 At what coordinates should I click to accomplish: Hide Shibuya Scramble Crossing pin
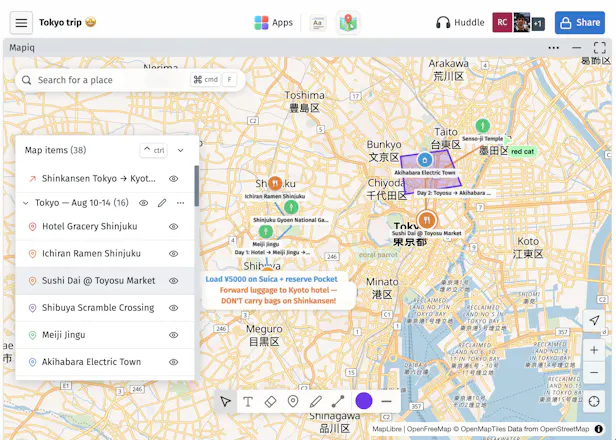tap(174, 308)
